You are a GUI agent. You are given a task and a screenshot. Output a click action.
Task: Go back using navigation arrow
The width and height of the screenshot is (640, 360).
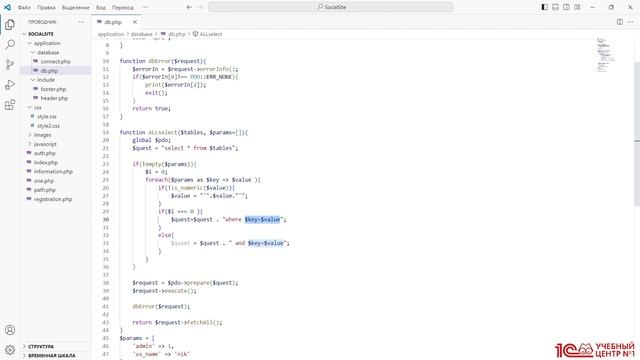click(x=189, y=7)
